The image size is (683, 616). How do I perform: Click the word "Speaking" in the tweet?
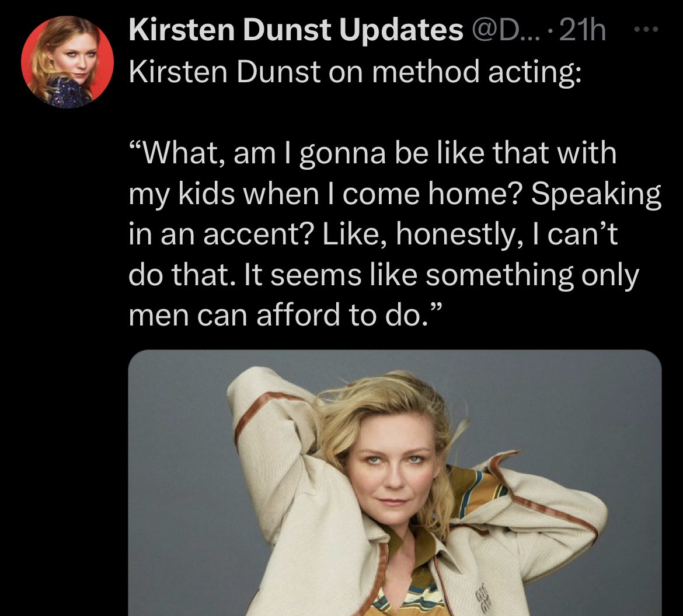(595, 195)
